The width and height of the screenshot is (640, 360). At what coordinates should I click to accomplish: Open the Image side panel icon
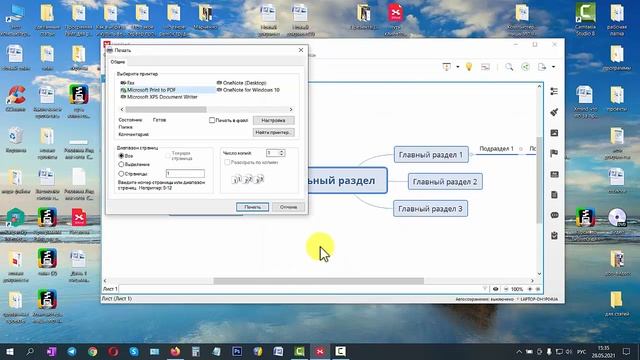click(x=554, y=133)
